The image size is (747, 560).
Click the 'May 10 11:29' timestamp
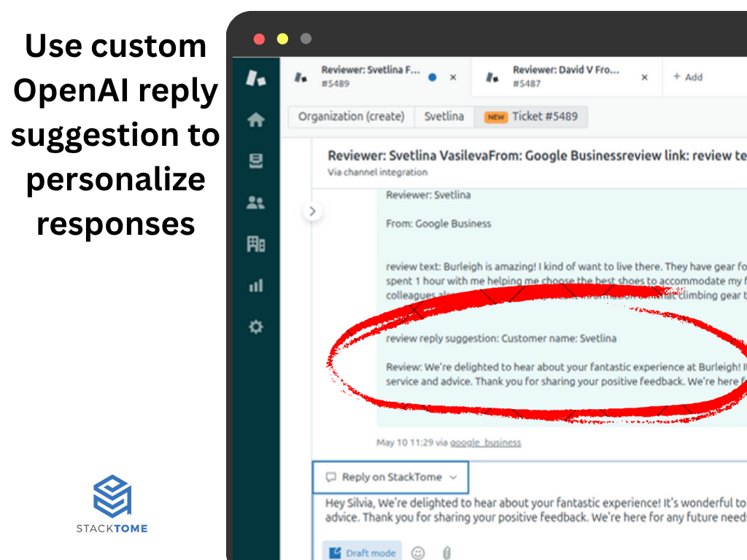point(405,443)
